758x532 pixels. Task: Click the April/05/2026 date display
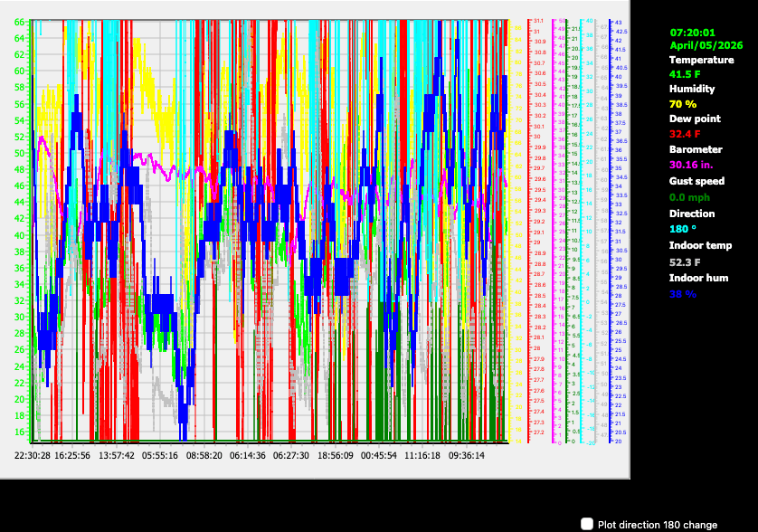[706, 44]
